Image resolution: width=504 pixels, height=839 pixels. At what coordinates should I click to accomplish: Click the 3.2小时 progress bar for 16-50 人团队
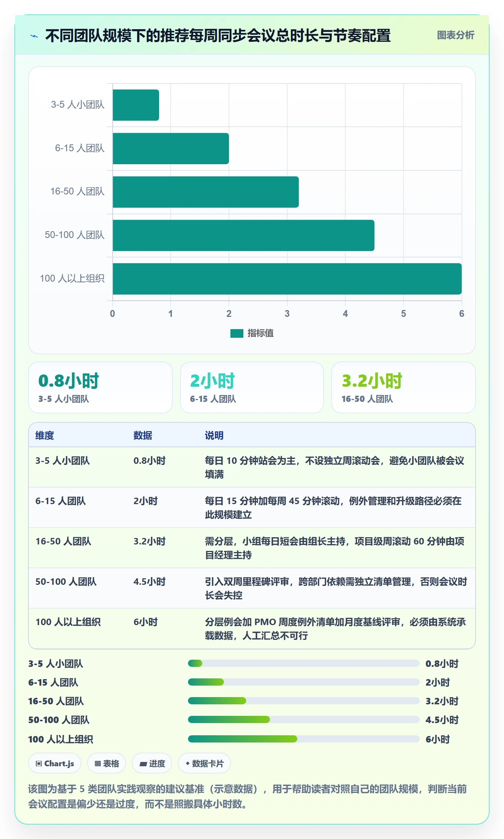(304, 701)
